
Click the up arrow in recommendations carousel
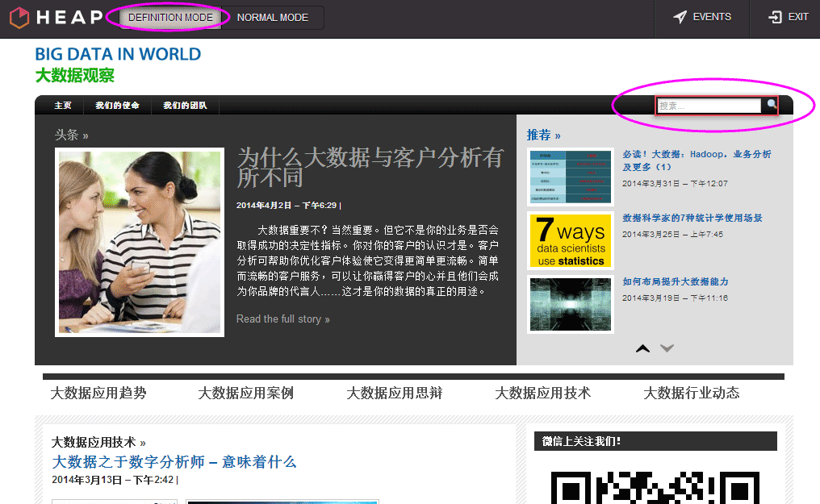(642, 348)
